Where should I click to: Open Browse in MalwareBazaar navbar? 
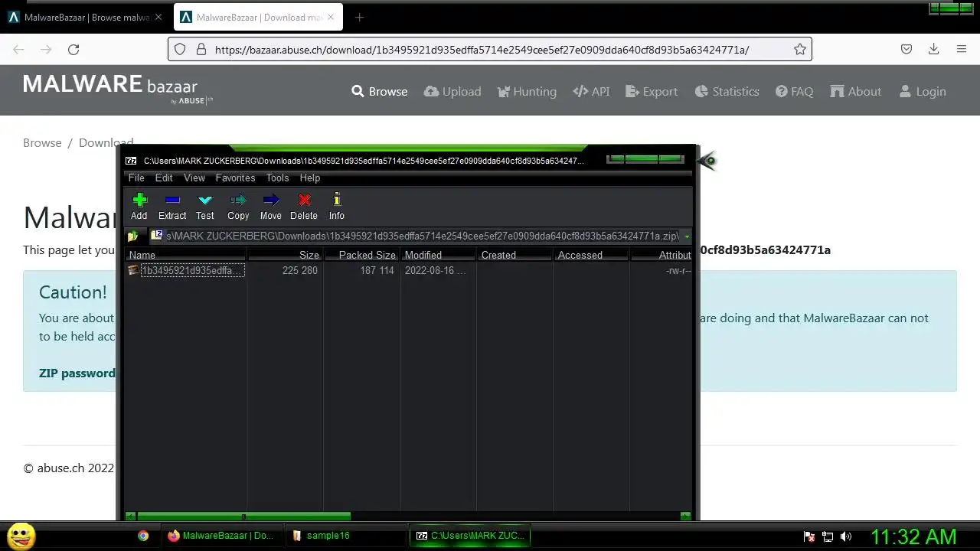380,91
